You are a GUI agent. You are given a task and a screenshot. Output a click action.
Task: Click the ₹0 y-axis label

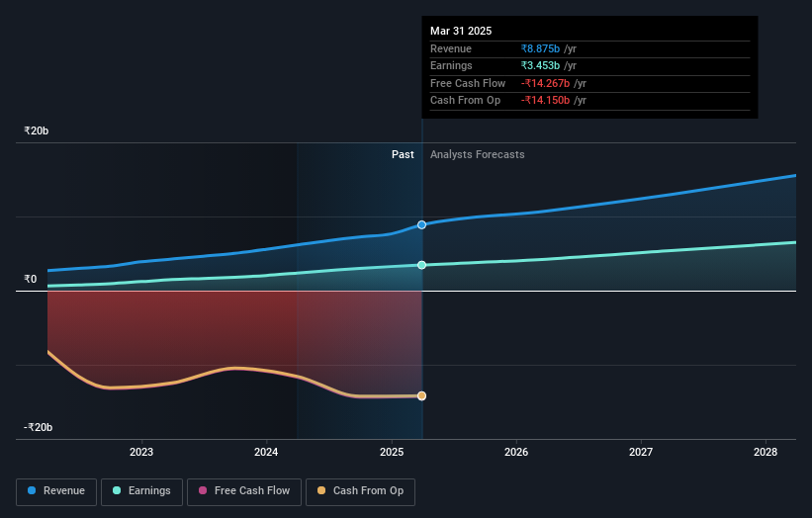31,280
